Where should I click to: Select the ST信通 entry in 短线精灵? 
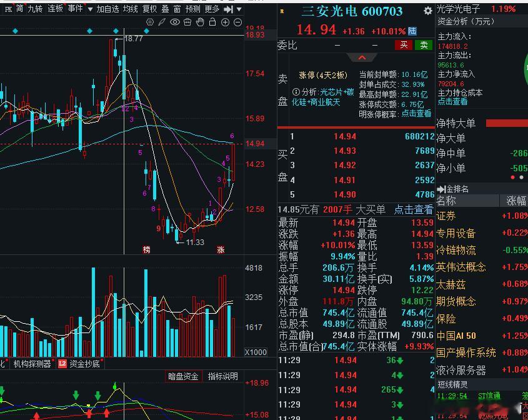click(489, 396)
